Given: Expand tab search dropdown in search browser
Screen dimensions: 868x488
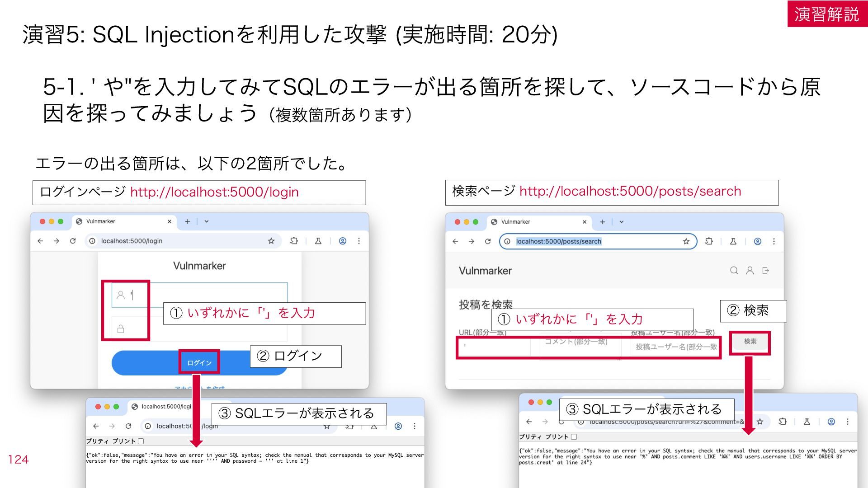Looking at the screenshot, I should (622, 222).
